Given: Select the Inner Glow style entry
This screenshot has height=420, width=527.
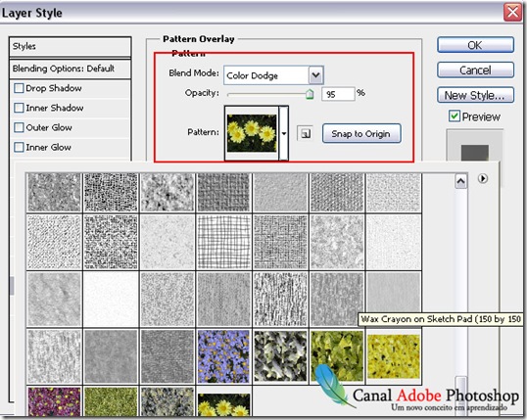Looking at the screenshot, I should (70, 148).
